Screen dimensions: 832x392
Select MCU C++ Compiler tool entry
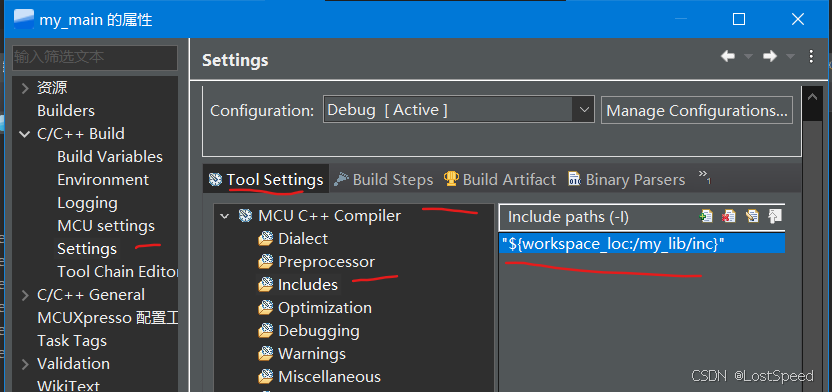[330, 216]
